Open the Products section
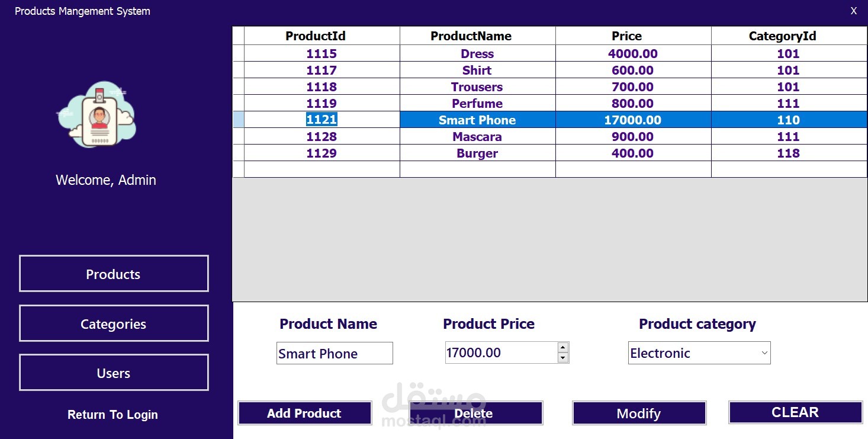The width and height of the screenshot is (868, 439). pyautogui.click(x=114, y=274)
